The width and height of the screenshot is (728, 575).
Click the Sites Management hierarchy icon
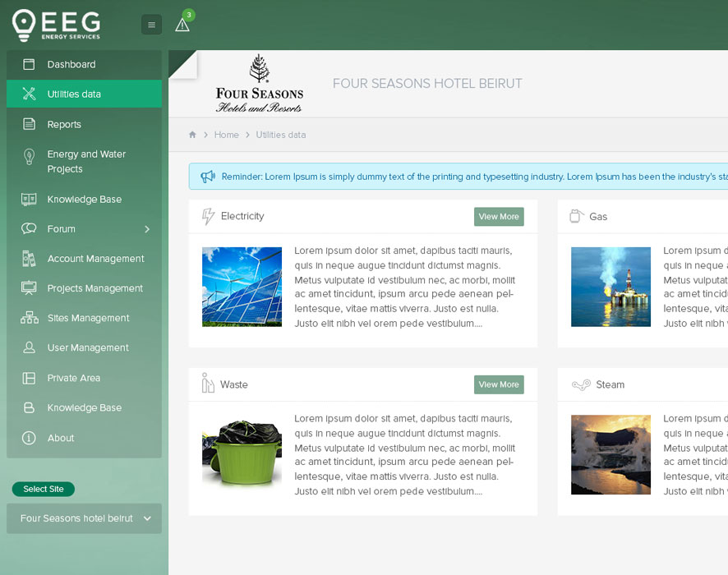(30, 318)
